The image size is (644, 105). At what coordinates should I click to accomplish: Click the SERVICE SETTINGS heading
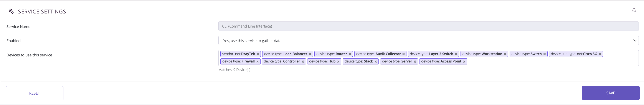click(42, 11)
